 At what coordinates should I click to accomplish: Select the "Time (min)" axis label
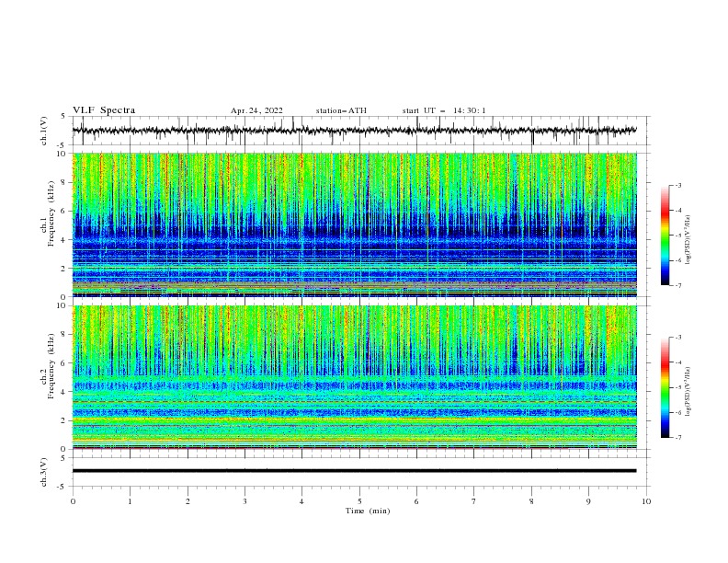pos(368,511)
